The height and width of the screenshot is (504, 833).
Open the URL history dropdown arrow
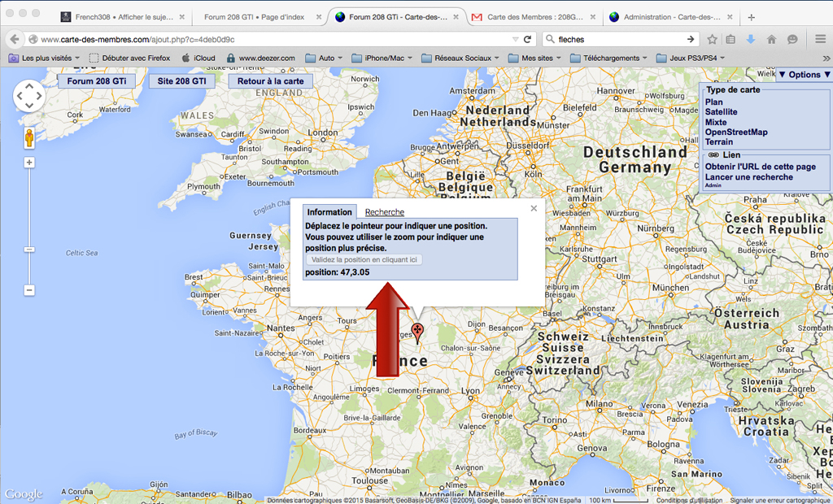[515, 39]
